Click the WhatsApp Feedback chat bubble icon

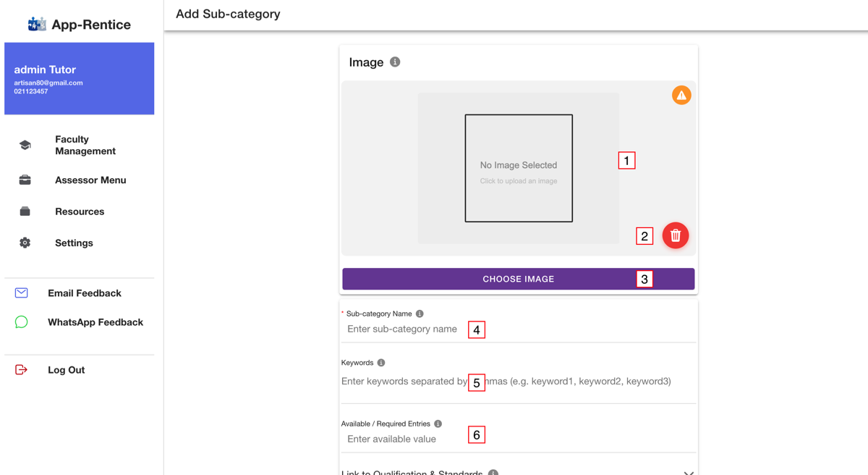22,322
